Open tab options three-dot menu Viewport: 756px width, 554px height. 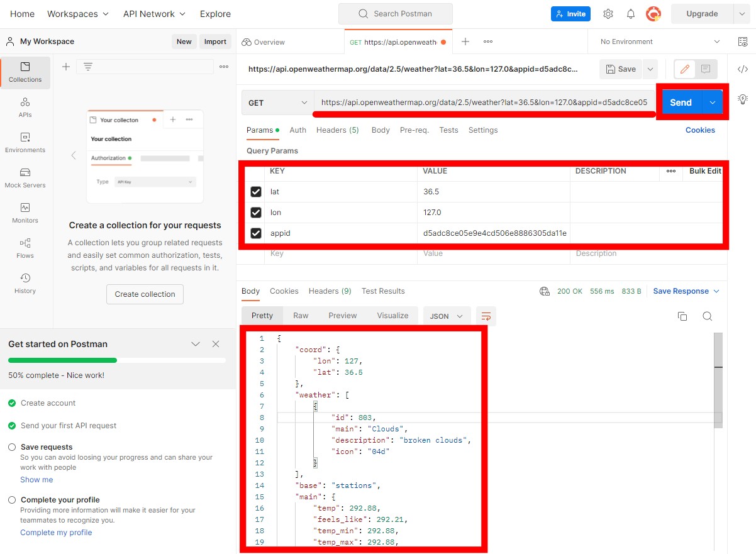click(x=488, y=42)
